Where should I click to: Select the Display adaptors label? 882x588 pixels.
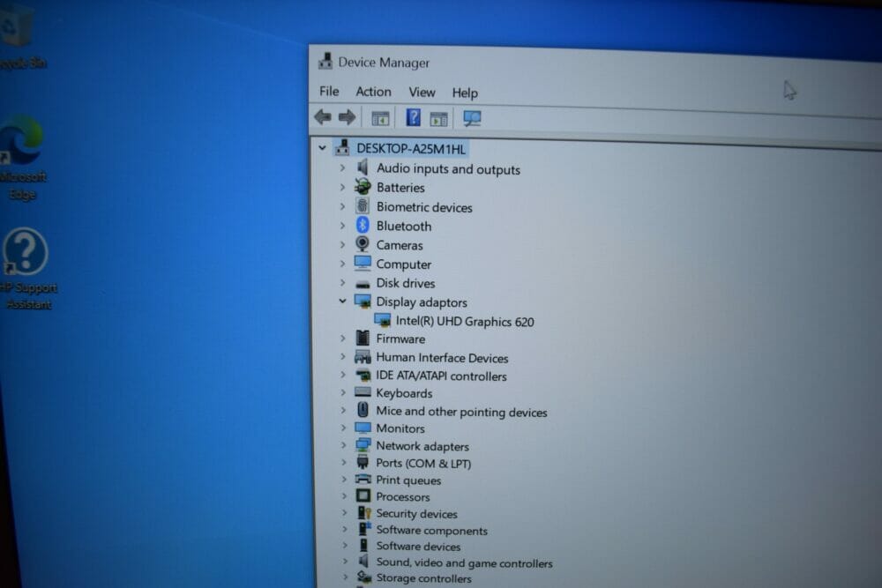[422, 301]
